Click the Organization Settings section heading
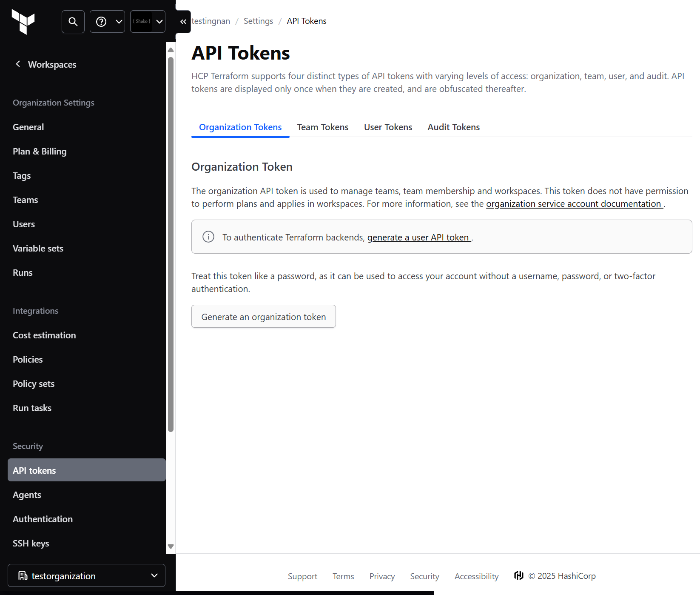 pyautogui.click(x=54, y=103)
